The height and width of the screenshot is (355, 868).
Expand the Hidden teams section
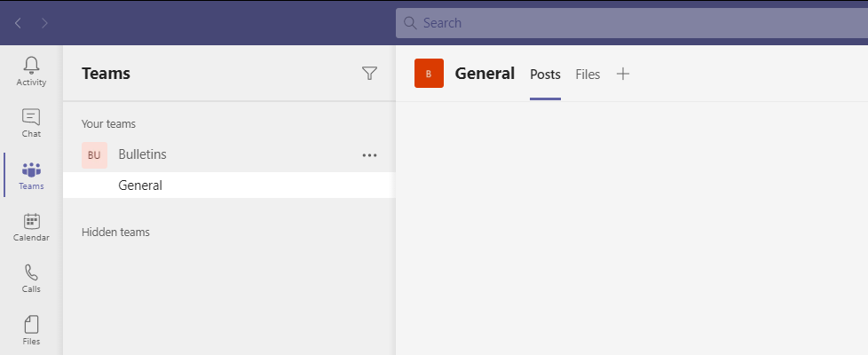tap(115, 233)
